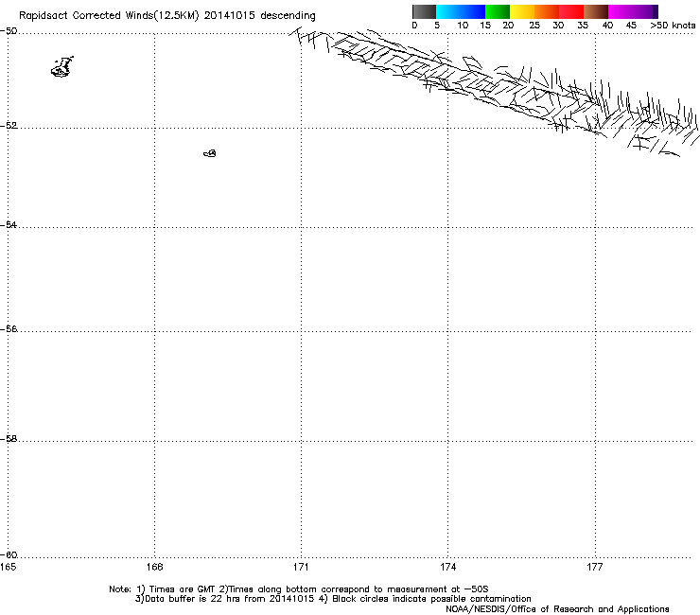Click the '165' longitude axis label
Screen dimensions: 700x615
pos(8,567)
